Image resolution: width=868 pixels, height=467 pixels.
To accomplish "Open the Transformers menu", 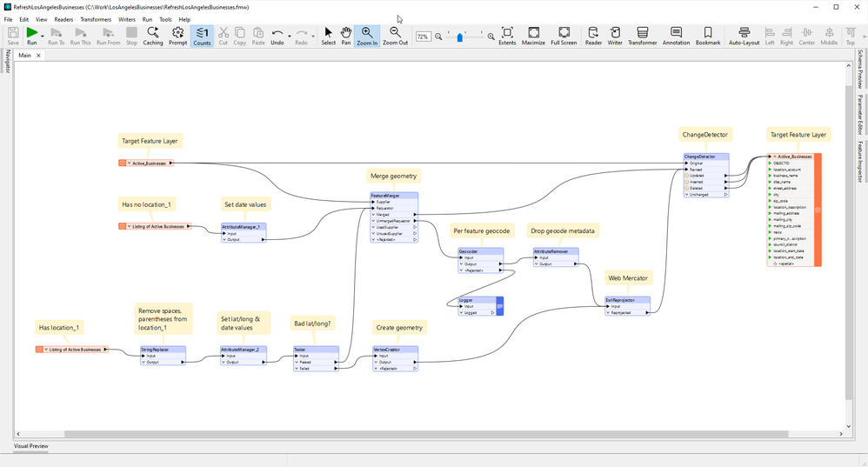I will pyautogui.click(x=96, y=19).
